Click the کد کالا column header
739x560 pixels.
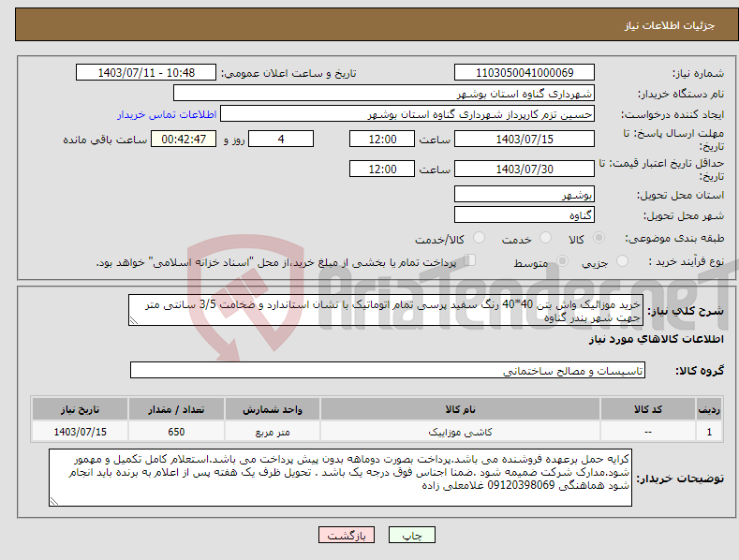[648, 409]
